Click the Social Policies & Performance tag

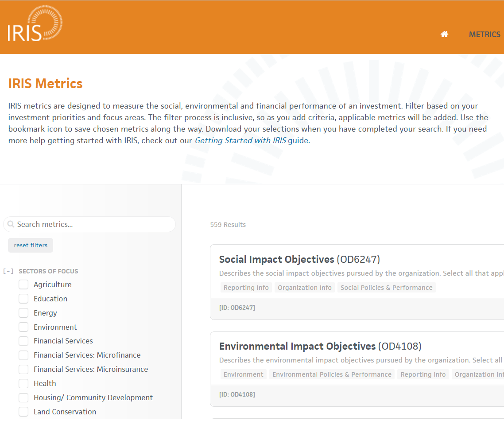point(386,288)
